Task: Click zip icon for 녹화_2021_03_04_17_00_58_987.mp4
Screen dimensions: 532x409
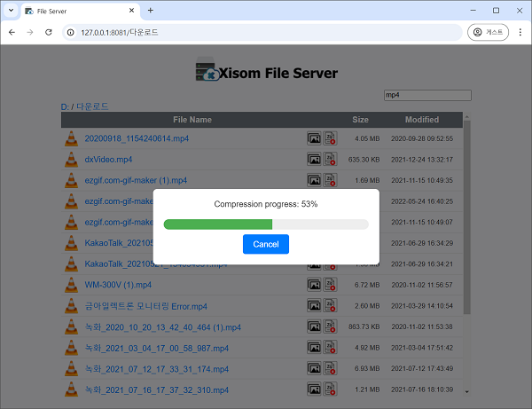Action: (x=330, y=348)
